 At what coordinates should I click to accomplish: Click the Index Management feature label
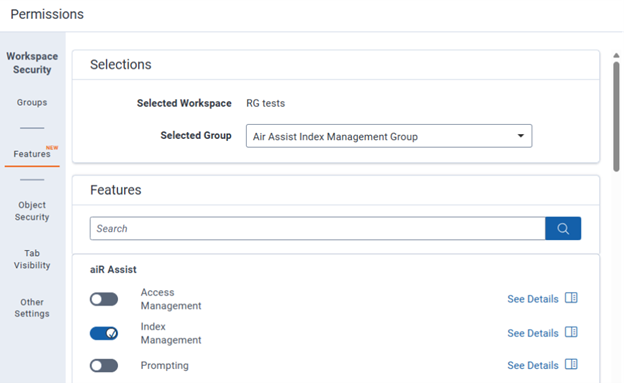click(x=171, y=333)
